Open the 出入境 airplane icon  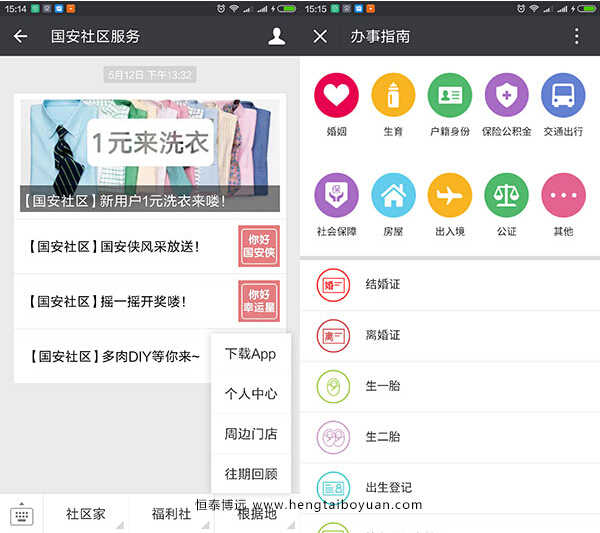point(449,195)
